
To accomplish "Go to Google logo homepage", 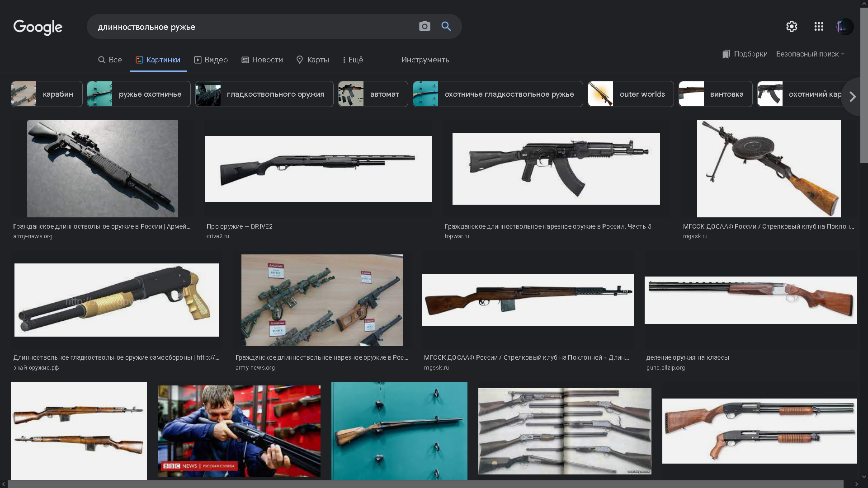I will (x=38, y=28).
